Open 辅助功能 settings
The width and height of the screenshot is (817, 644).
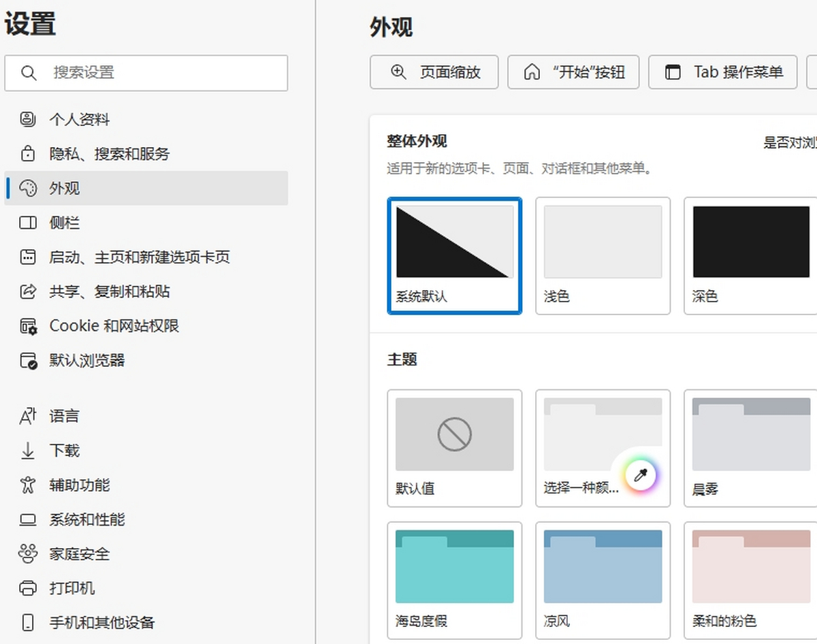coord(146,485)
